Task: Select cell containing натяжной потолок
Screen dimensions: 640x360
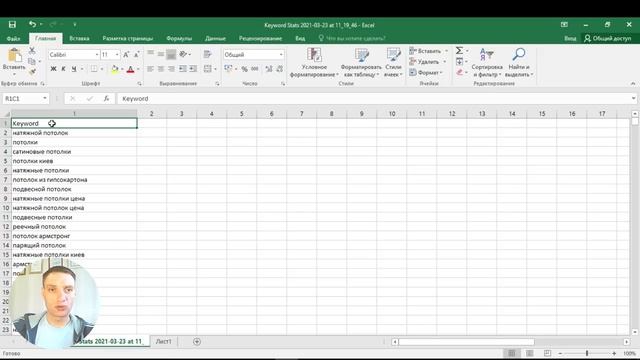Action: coord(74,133)
